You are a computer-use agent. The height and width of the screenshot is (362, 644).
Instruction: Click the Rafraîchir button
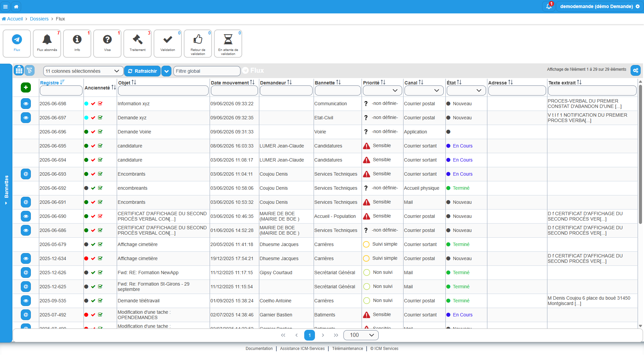[143, 71]
